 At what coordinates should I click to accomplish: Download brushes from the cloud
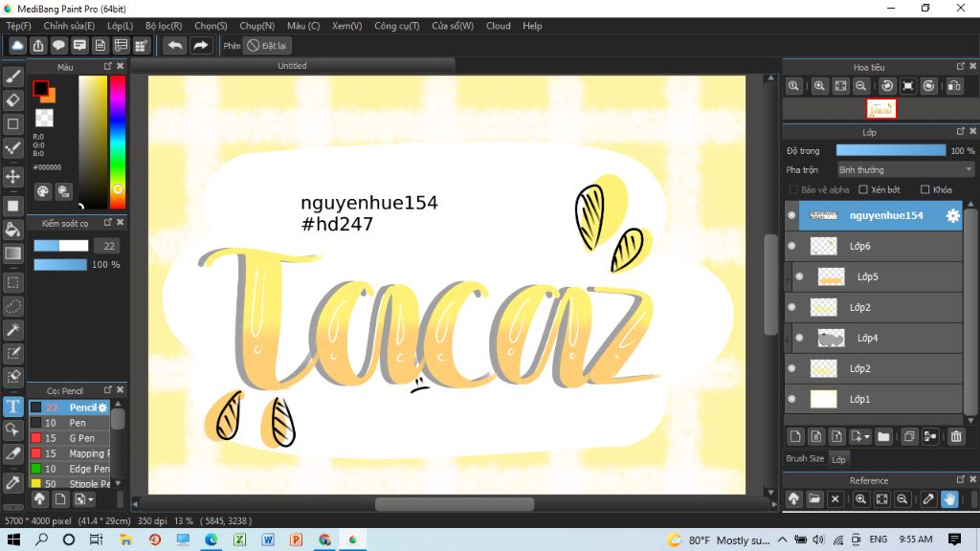click(39, 499)
